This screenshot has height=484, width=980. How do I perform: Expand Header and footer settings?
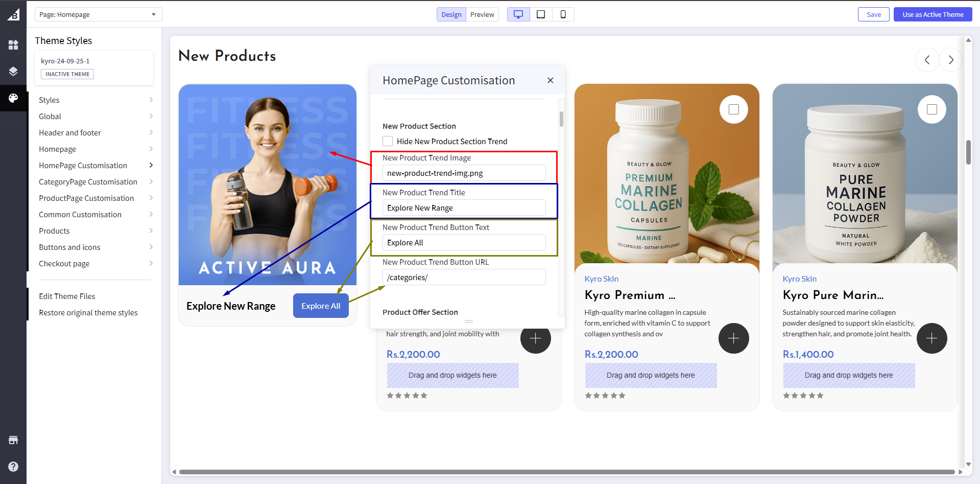[x=95, y=133]
